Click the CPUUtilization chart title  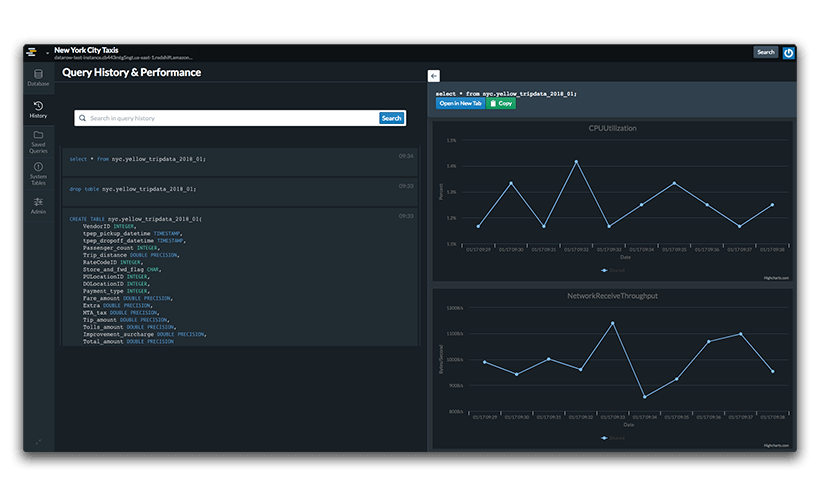(x=612, y=128)
